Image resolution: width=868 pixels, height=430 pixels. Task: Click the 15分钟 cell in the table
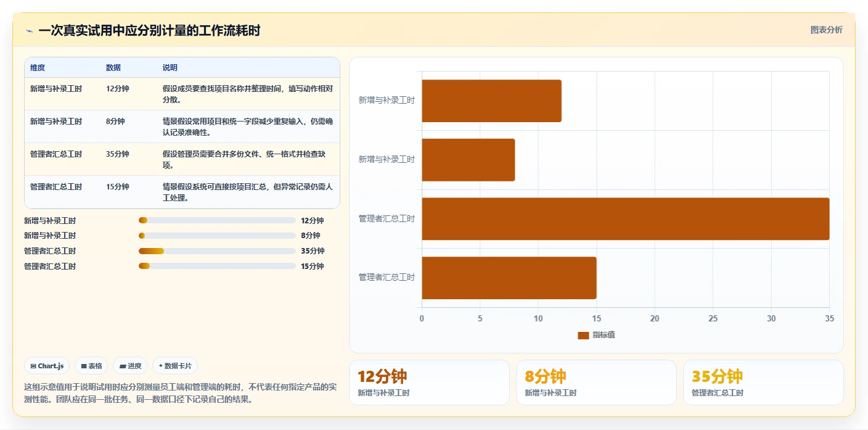[118, 187]
